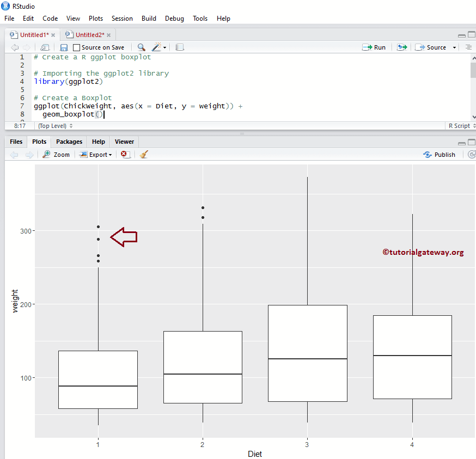Click the R Script file type selector
The width and height of the screenshot is (476, 459).
[x=460, y=126]
